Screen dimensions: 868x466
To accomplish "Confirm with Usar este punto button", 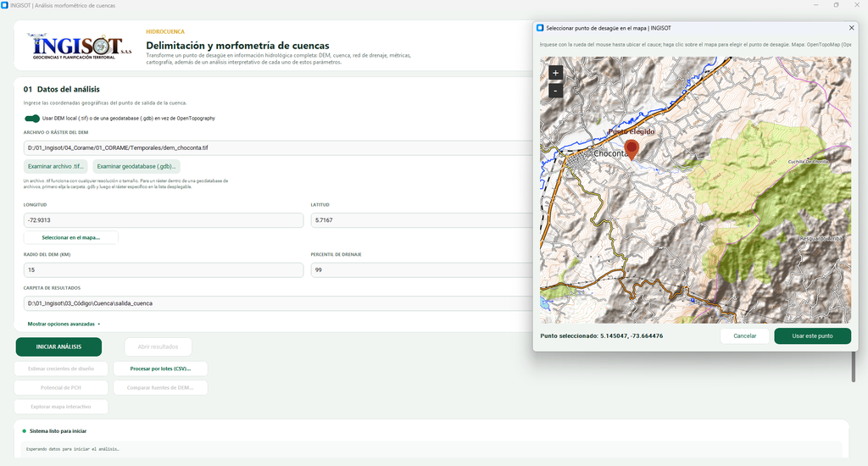I will [812, 336].
